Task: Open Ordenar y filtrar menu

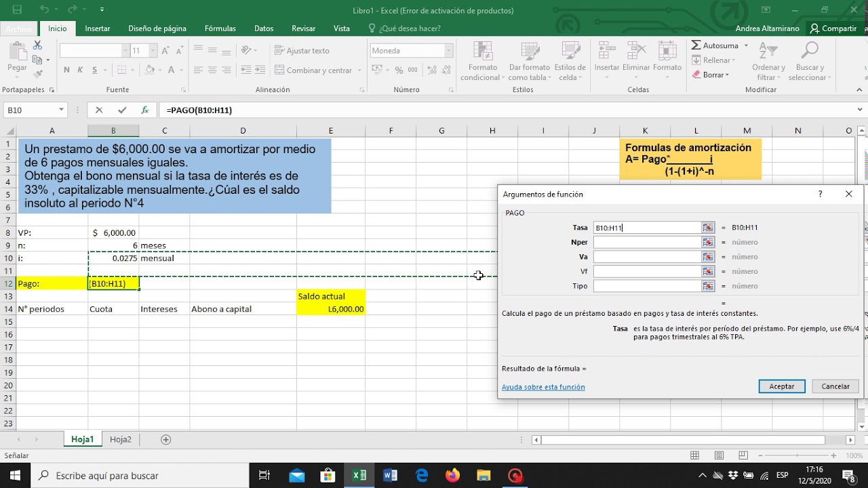Action: (x=768, y=61)
